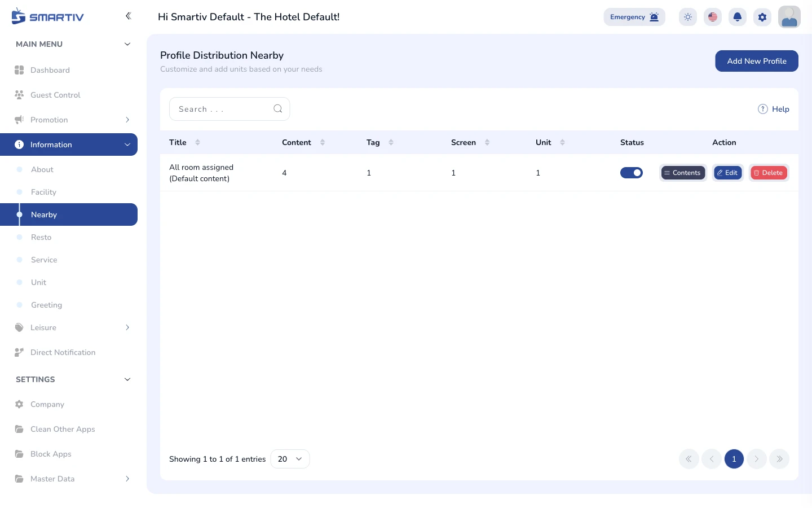Click the Leisure tag icon
The image size is (812, 508).
(19, 327)
